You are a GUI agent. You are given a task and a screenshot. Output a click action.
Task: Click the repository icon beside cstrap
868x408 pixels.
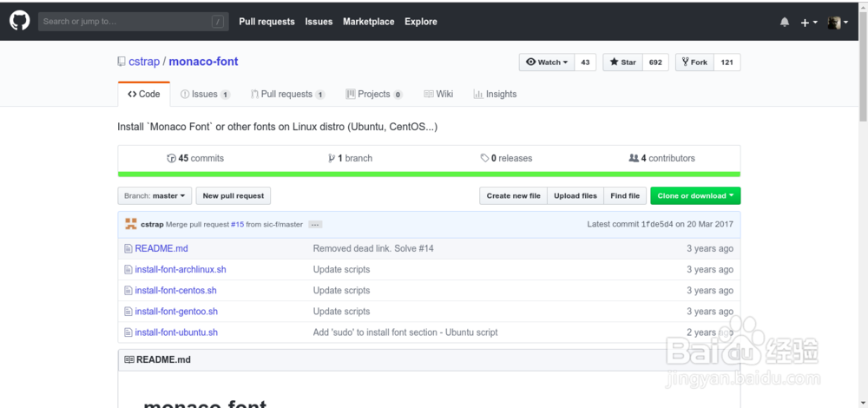pos(122,62)
